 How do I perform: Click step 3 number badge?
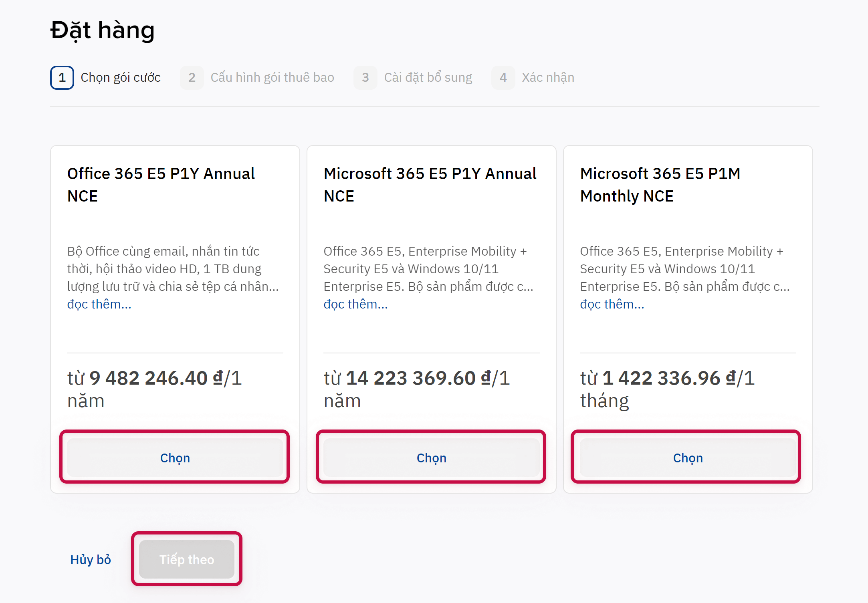(365, 77)
